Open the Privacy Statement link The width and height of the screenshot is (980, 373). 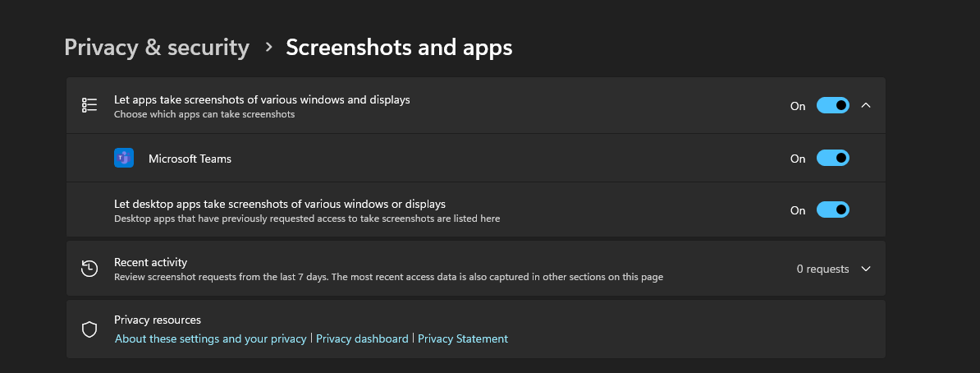tap(462, 338)
